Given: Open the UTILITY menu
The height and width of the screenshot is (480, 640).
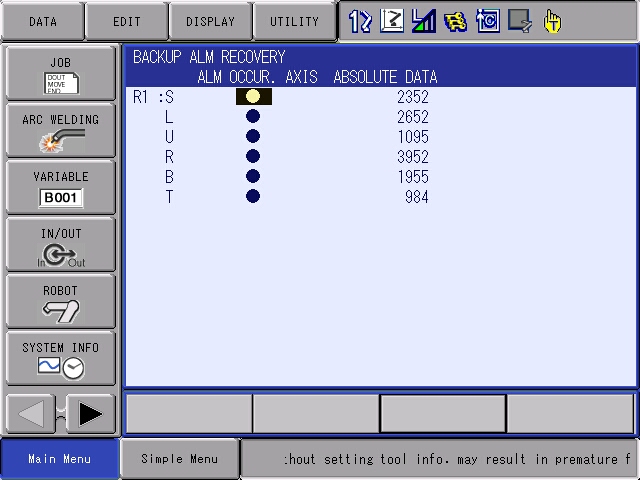Looking at the screenshot, I should pos(294,21).
